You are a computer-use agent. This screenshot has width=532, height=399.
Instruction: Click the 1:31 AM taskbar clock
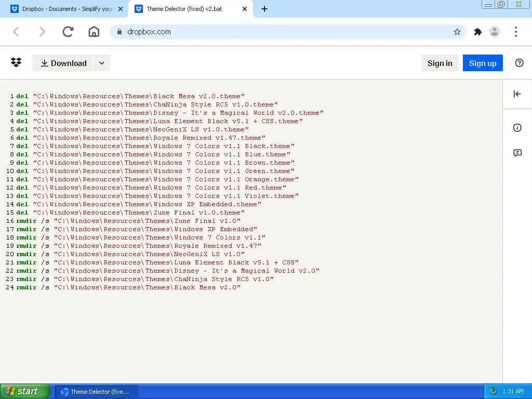click(x=513, y=391)
